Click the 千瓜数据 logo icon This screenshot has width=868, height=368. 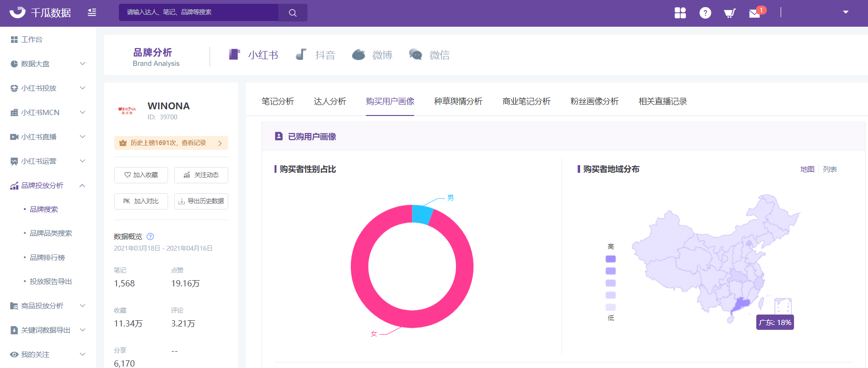point(18,12)
